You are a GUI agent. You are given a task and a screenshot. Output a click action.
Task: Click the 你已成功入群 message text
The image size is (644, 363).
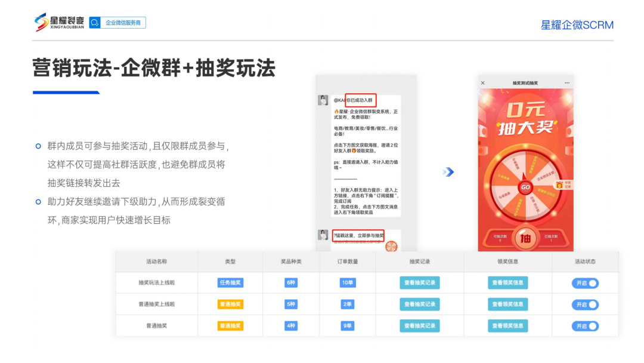360,100
